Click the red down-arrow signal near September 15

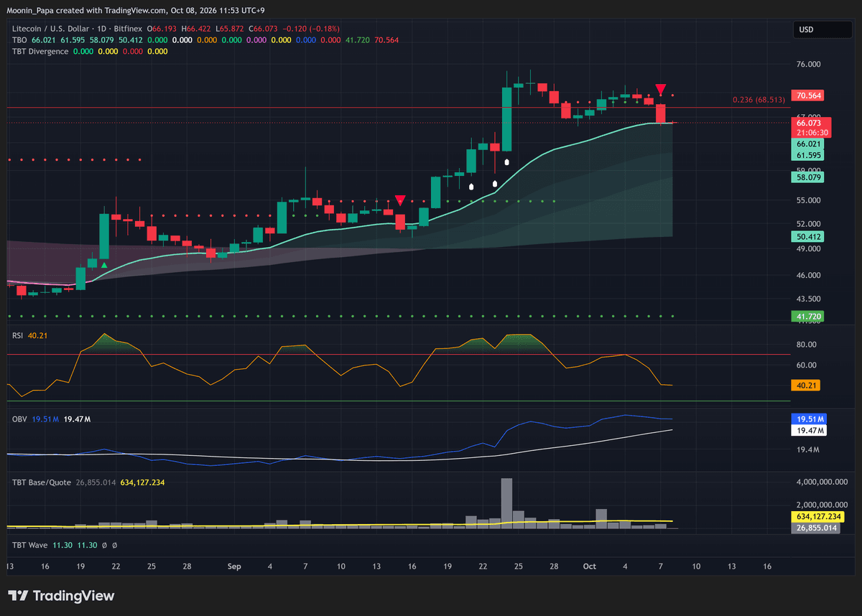click(400, 200)
